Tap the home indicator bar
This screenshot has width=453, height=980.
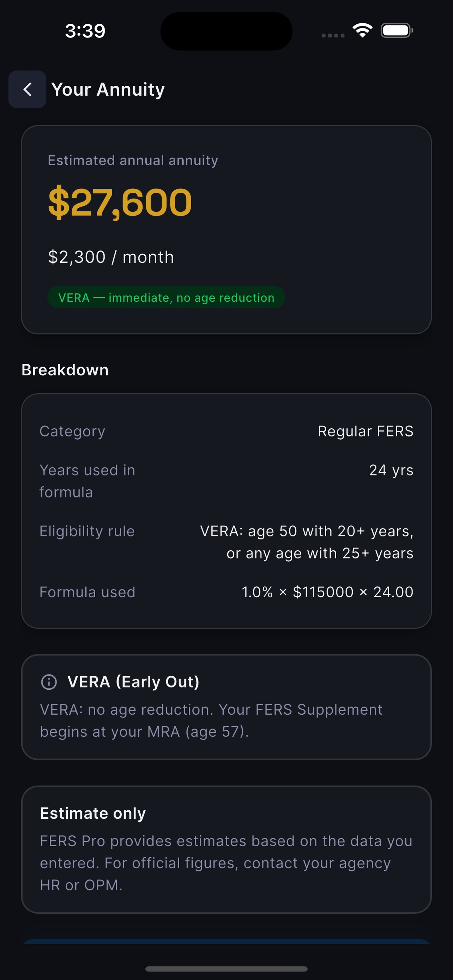coord(226,969)
